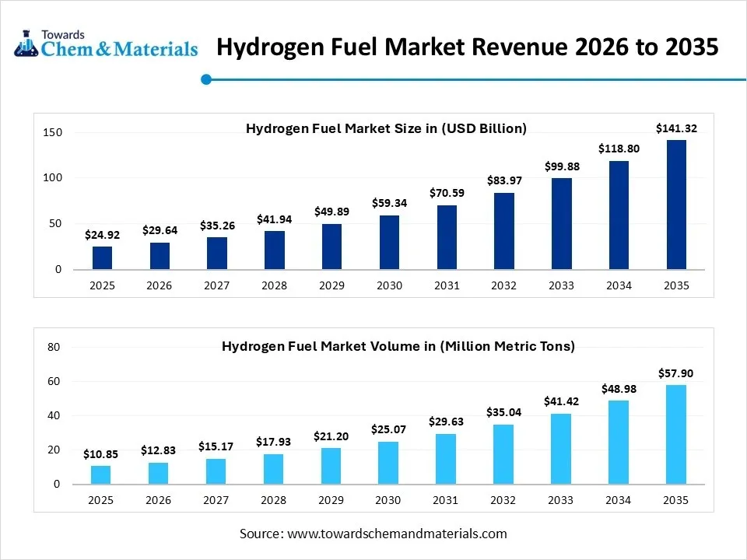Click the $17.93 volume label
The width and height of the screenshot is (747, 560).
click(x=273, y=442)
